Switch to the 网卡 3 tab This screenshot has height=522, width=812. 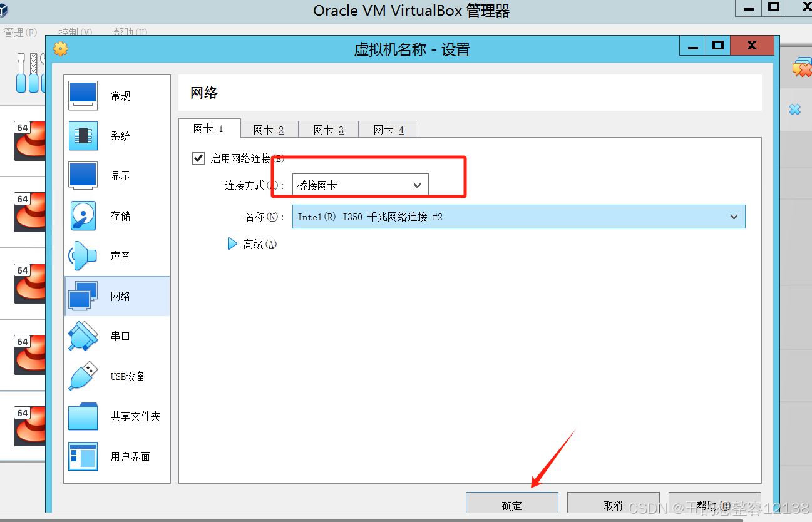point(329,130)
